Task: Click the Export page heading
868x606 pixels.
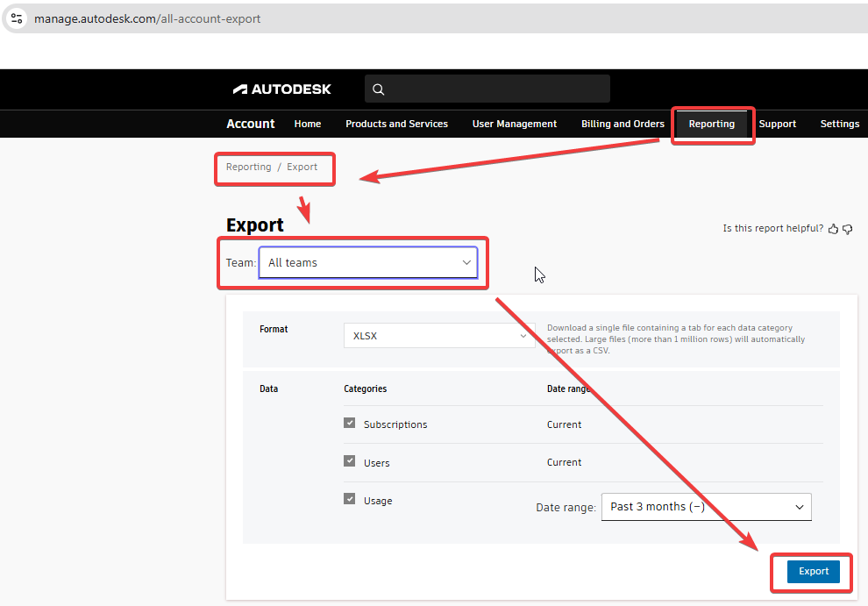Action: (x=254, y=225)
